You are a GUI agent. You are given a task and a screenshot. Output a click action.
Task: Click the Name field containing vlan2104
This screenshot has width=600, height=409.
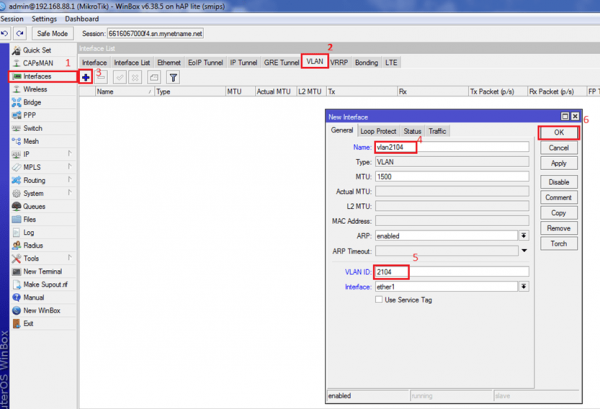coord(452,147)
